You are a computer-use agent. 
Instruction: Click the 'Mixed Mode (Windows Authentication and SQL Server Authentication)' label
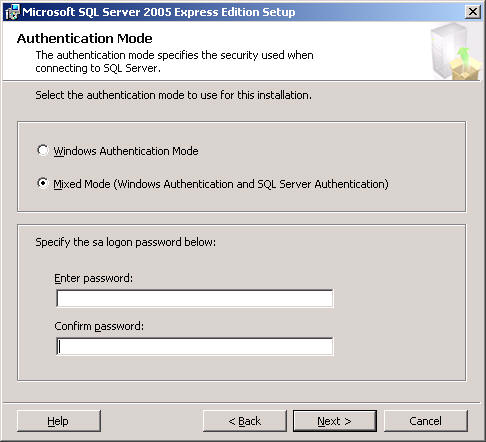click(221, 184)
